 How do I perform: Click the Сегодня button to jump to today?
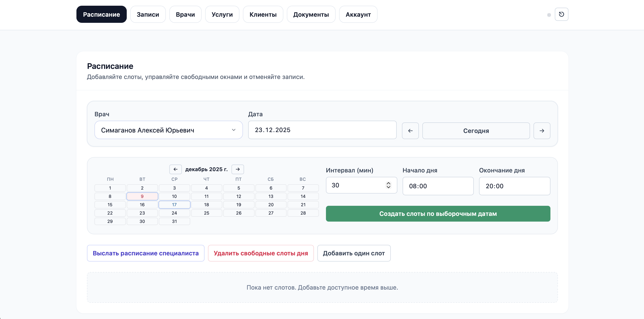tap(476, 131)
